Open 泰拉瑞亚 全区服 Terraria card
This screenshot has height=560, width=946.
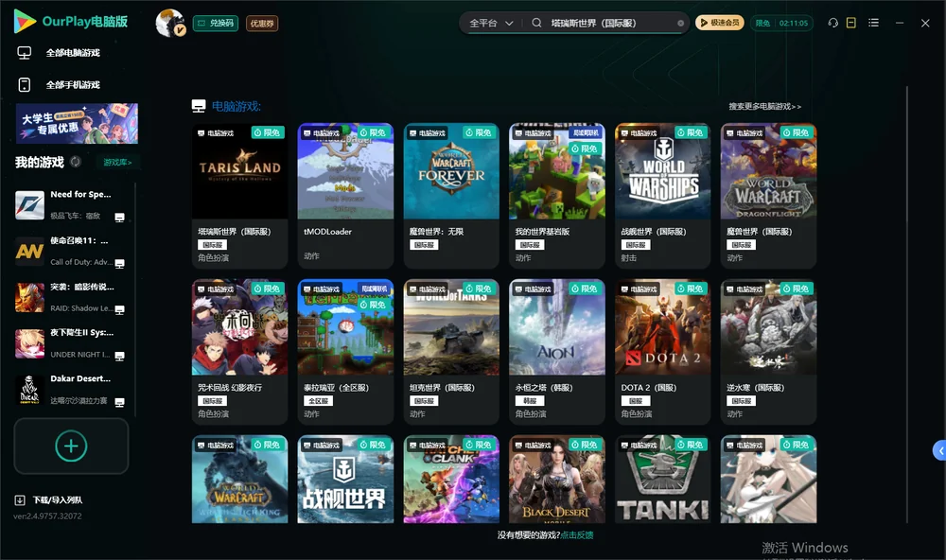tap(345, 352)
